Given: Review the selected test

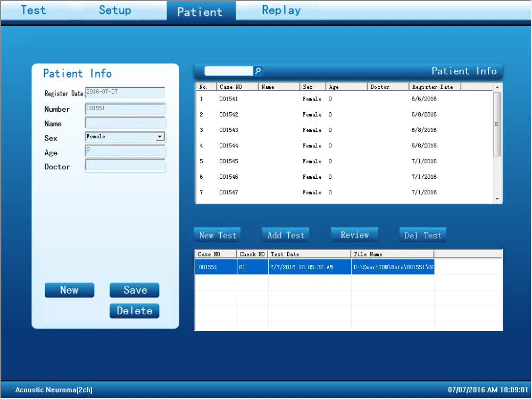Looking at the screenshot, I should point(354,235).
